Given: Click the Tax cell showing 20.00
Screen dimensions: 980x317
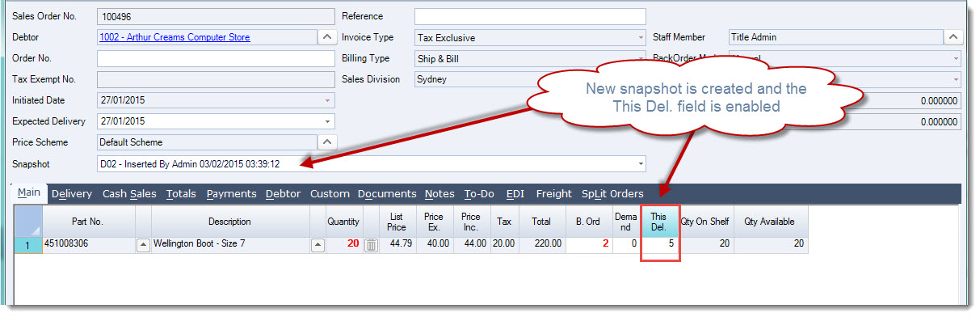Looking at the screenshot, I should 504,245.
